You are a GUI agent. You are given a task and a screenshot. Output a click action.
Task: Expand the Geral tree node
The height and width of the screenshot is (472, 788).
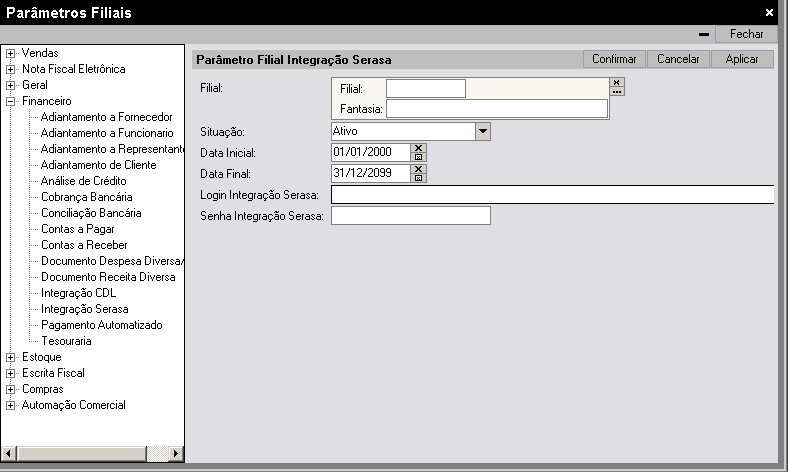point(10,85)
